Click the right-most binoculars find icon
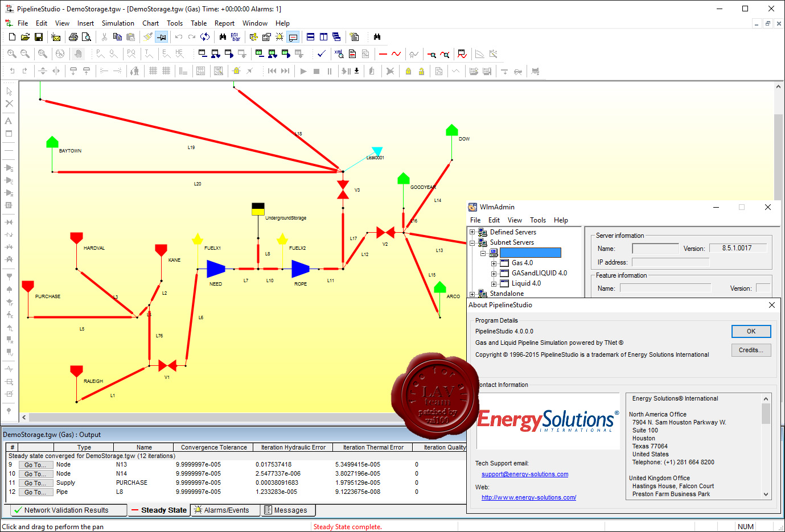 click(x=377, y=37)
